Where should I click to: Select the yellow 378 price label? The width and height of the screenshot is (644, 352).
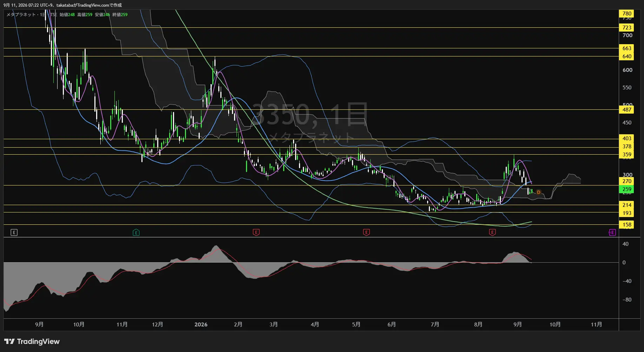click(x=627, y=147)
